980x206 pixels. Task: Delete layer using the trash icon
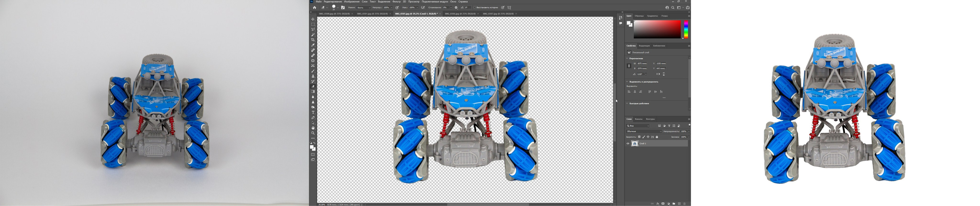pos(684,204)
